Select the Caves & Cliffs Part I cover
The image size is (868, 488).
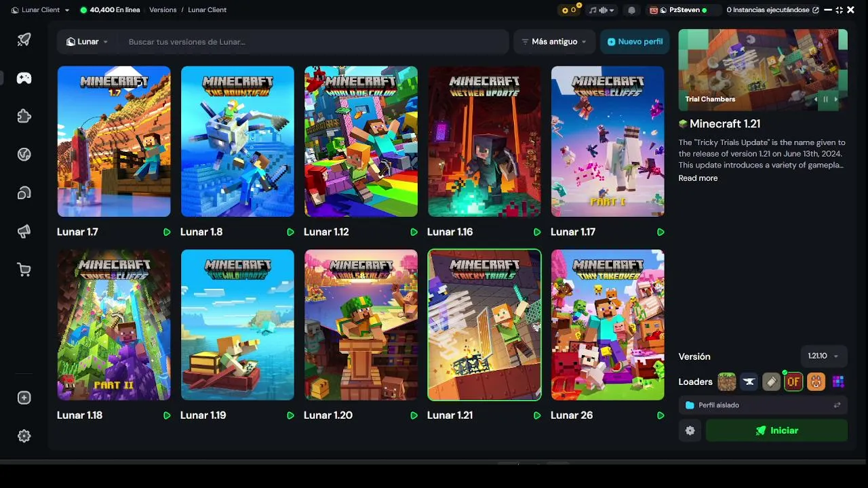pyautogui.click(x=608, y=141)
